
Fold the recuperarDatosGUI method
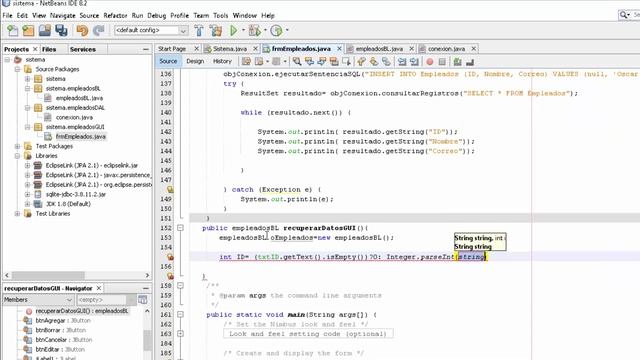tap(180, 228)
